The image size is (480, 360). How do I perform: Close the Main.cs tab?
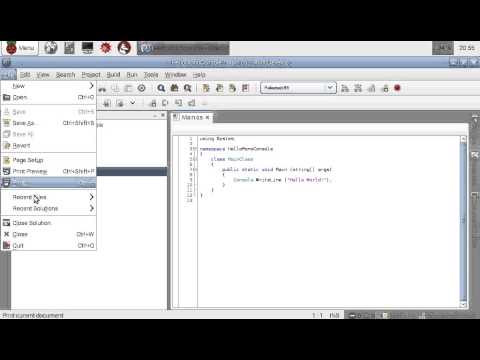point(207,117)
